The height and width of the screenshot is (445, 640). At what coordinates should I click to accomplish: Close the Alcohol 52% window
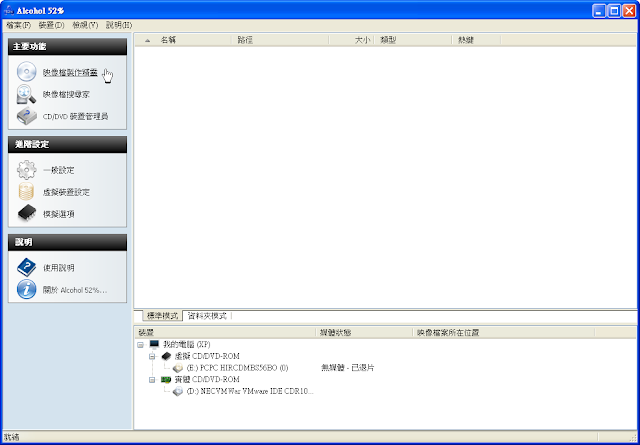tap(629, 11)
